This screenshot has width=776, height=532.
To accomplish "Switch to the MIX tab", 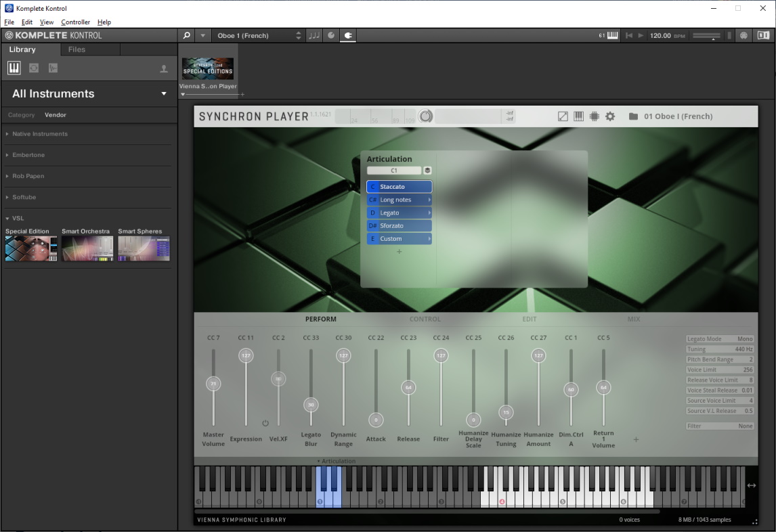I will (x=634, y=319).
